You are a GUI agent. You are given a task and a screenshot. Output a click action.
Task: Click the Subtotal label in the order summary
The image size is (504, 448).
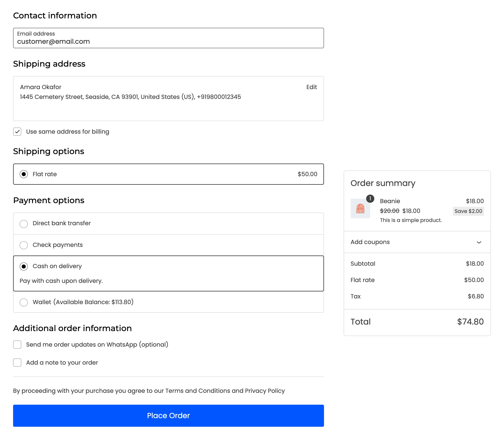coord(363,264)
